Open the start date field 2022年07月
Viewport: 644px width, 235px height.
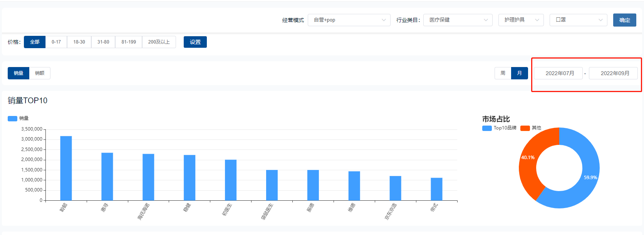click(558, 73)
